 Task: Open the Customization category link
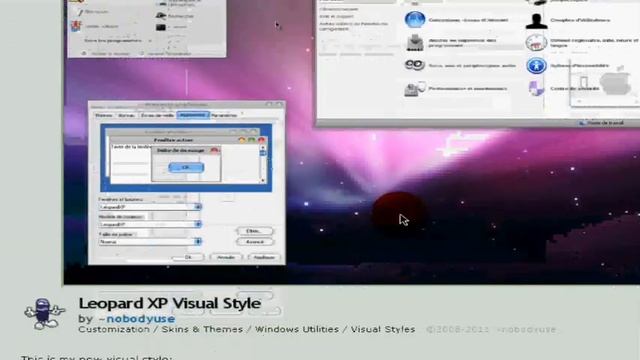(x=114, y=329)
